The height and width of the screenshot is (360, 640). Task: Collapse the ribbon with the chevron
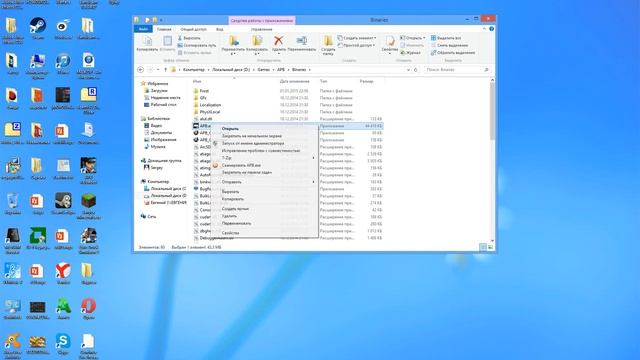pyautogui.click(x=484, y=29)
